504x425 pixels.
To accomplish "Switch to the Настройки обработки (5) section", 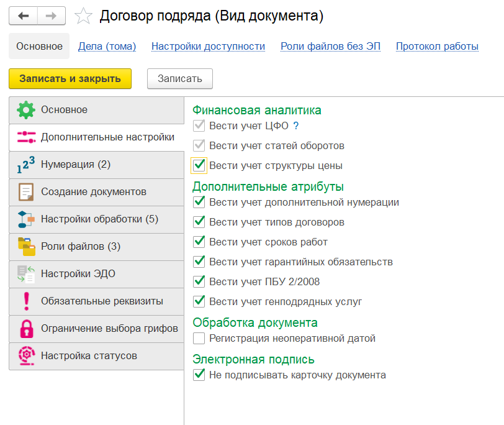I will coord(96,219).
